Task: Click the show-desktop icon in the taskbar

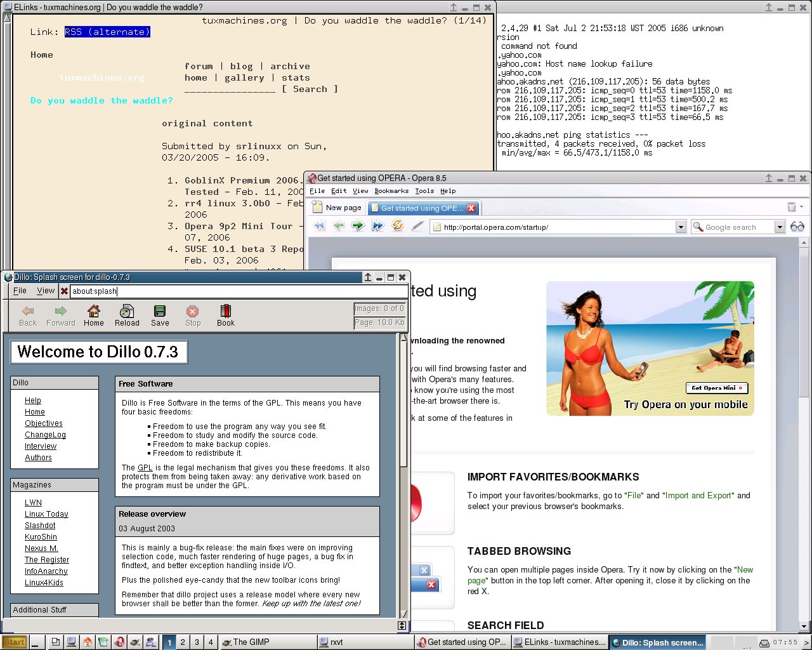Action: [x=56, y=642]
